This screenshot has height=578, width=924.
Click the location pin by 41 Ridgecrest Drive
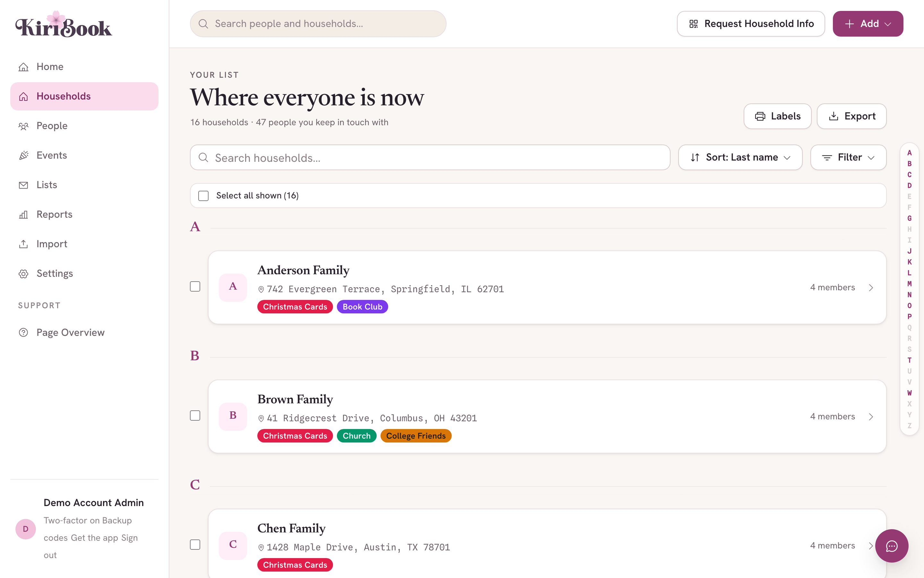261,419
